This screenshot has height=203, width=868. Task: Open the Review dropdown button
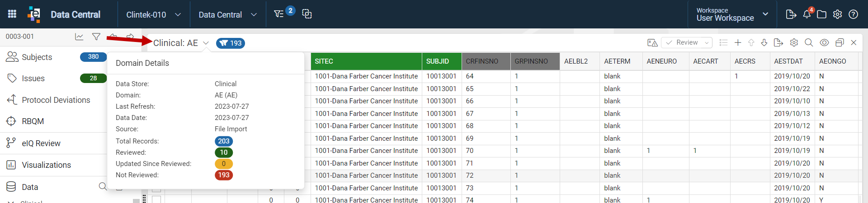pyautogui.click(x=687, y=42)
